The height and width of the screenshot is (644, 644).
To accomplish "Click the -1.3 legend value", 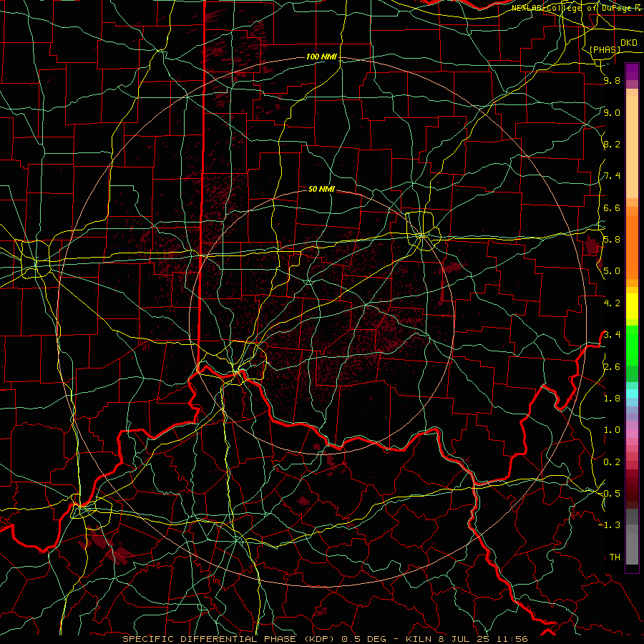I will 610,525.
